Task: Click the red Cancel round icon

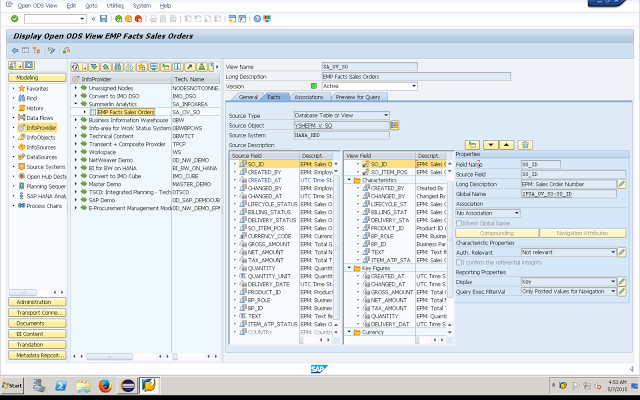Action: click(x=138, y=19)
